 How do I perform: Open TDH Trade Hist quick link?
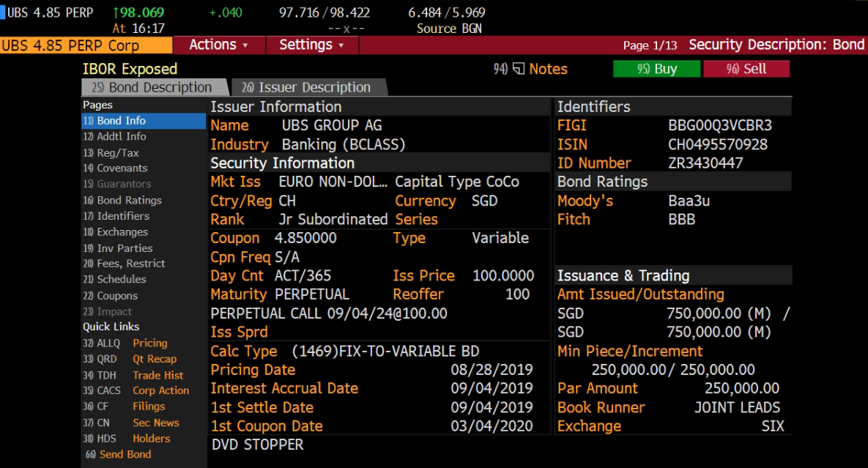click(133, 375)
